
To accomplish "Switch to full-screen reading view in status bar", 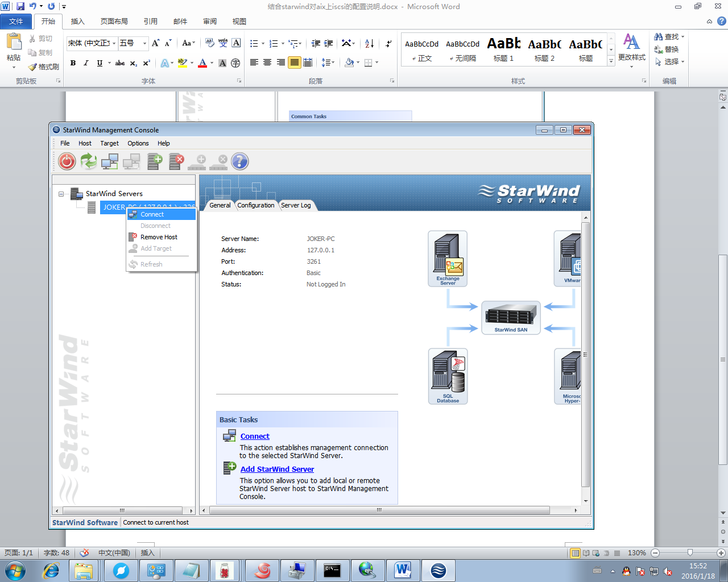I will tap(586, 553).
